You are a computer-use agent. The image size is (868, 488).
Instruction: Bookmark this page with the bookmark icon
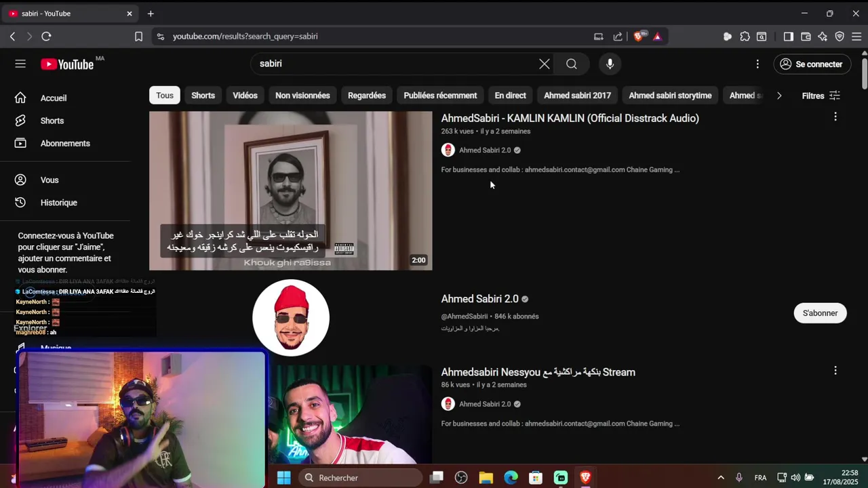[x=138, y=37]
